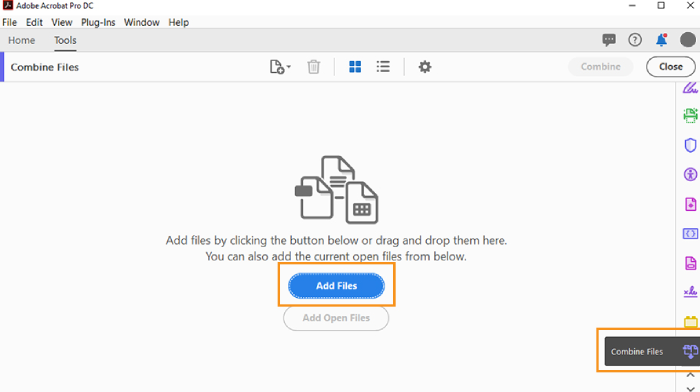Open the File menu

9,22
